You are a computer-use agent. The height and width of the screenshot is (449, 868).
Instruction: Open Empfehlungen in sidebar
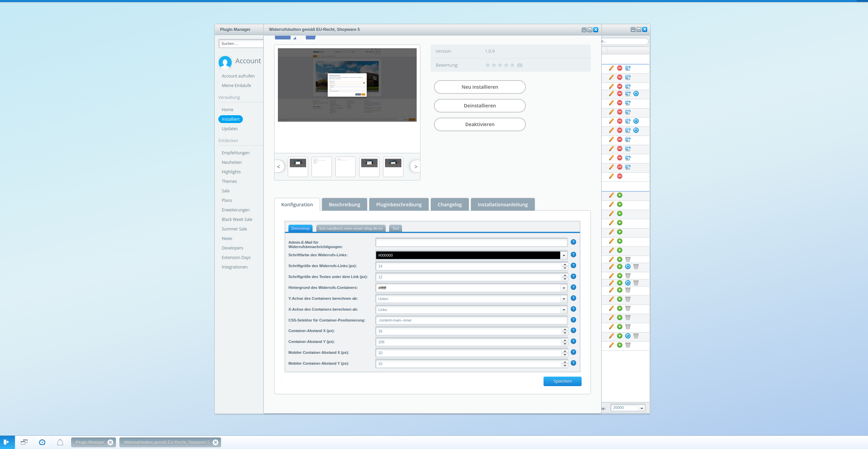point(235,153)
